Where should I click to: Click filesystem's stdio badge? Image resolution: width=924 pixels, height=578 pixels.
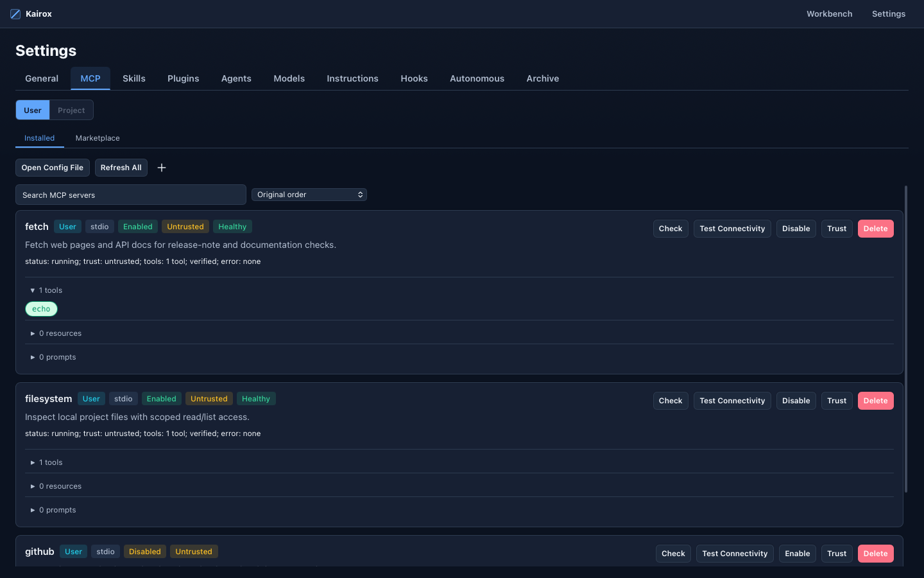123,399
